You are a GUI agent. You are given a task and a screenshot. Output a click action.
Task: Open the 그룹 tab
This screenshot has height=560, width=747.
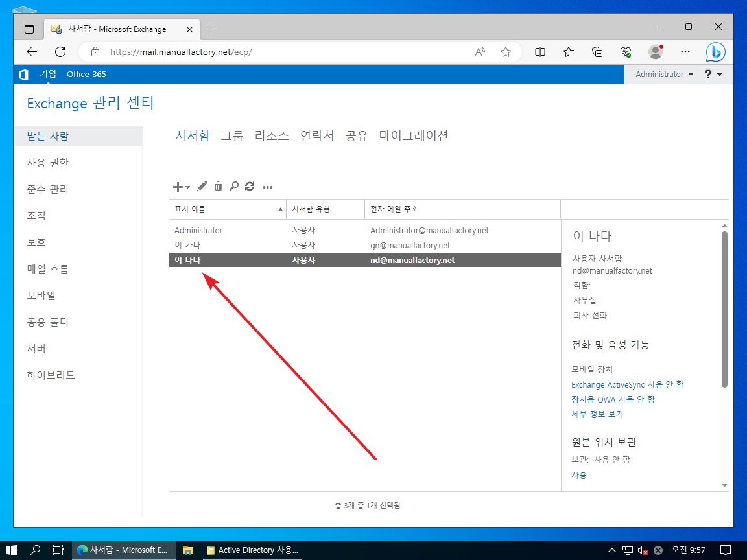tap(232, 135)
